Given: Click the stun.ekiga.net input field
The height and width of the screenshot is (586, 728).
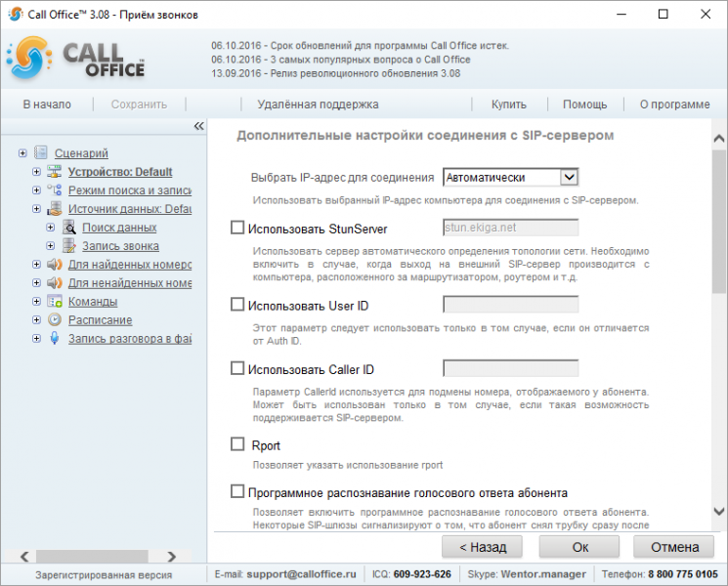Looking at the screenshot, I should pyautogui.click(x=511, y=228).
